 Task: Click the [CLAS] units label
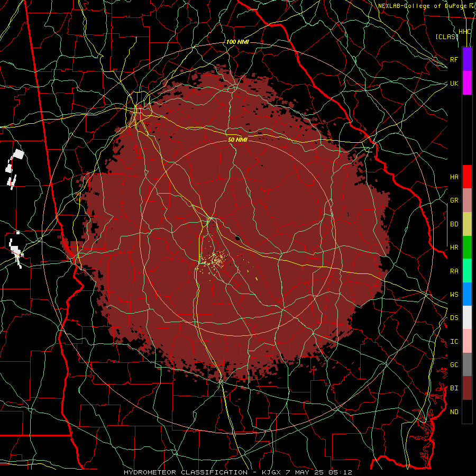(446, 36)
